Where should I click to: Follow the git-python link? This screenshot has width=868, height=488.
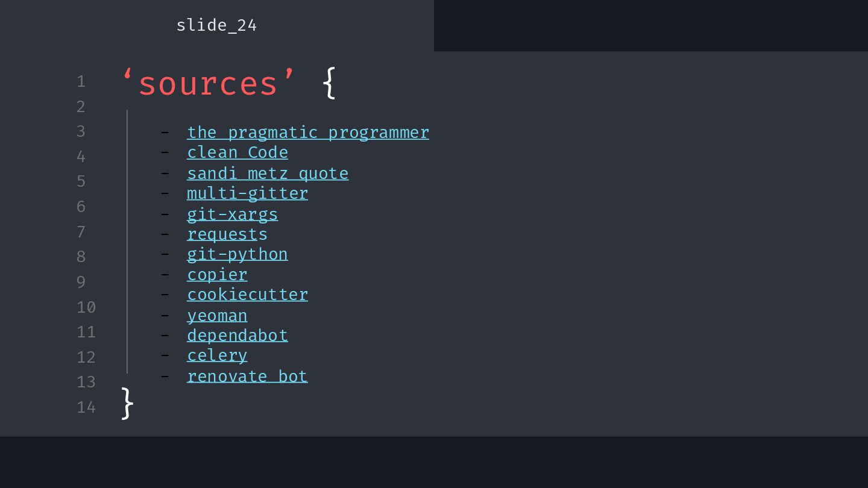(x=237, y=254)
